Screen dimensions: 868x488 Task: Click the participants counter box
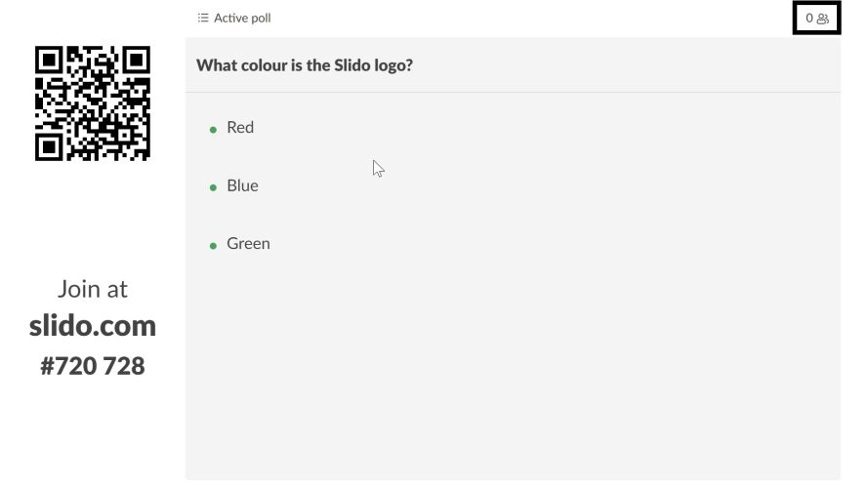(x=816, y=18)
